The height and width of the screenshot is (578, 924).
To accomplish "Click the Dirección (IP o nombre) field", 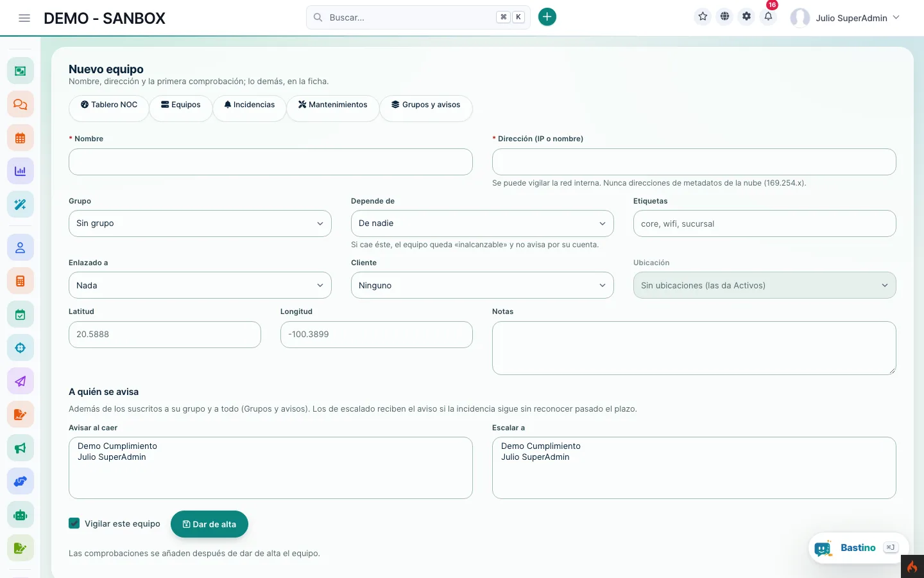I will click(694, 162).
